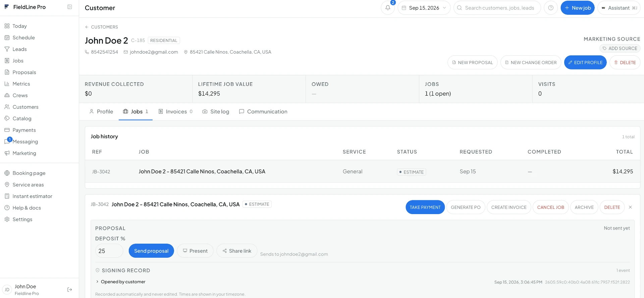Click Generate PO button
This screenshot has height=298, width=644.
[x=466, y=207]
